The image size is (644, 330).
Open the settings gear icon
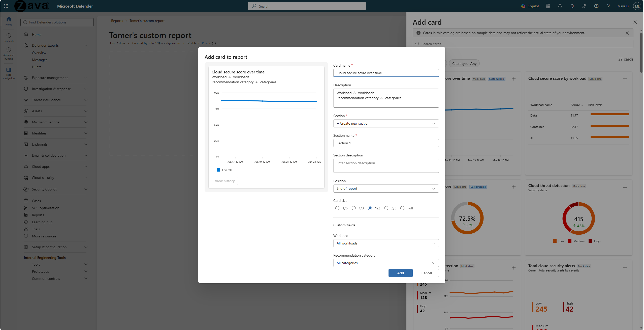pyautogui.click(x=596, y=6)
